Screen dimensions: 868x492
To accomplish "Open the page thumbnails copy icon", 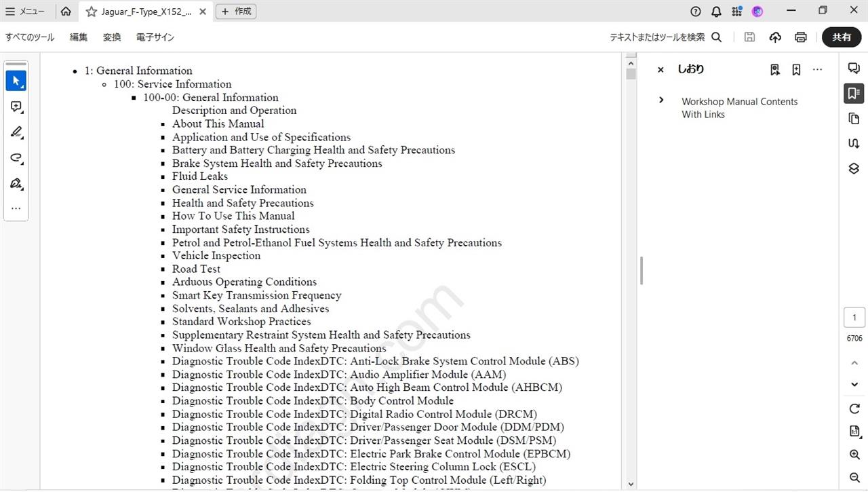I will click(x=854, y=118).
